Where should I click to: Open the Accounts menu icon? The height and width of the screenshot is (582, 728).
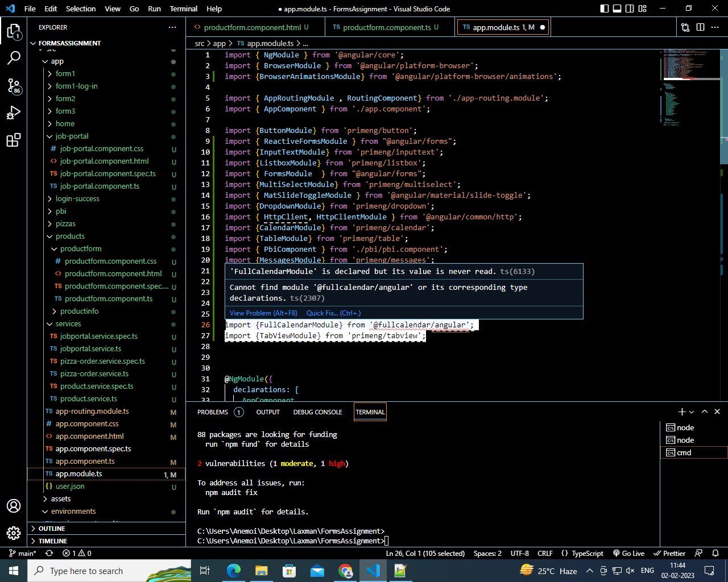14,506
